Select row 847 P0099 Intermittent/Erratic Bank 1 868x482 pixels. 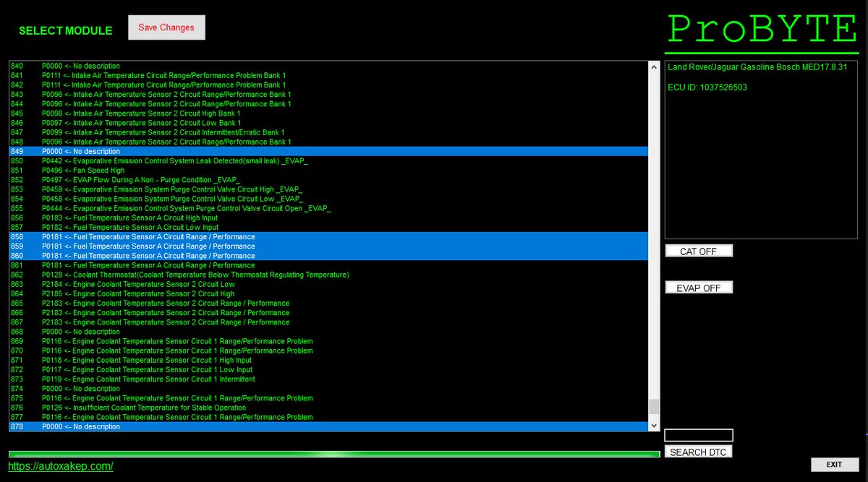coord(328,132)
